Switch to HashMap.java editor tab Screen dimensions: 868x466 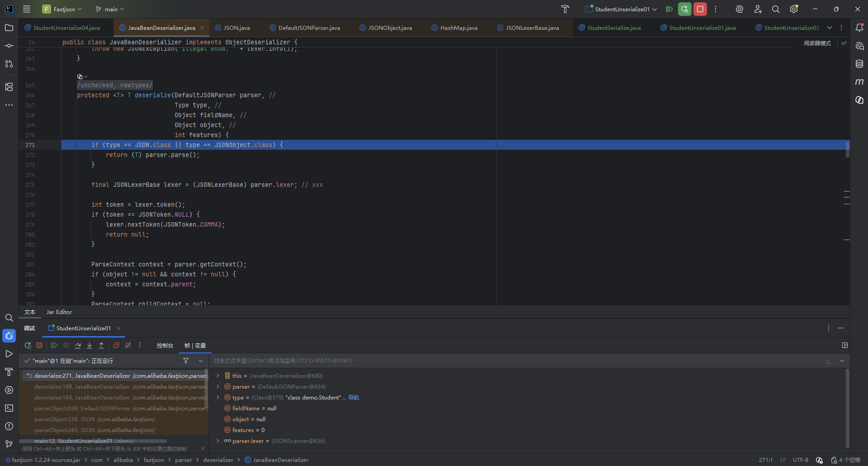coord(455,28)
